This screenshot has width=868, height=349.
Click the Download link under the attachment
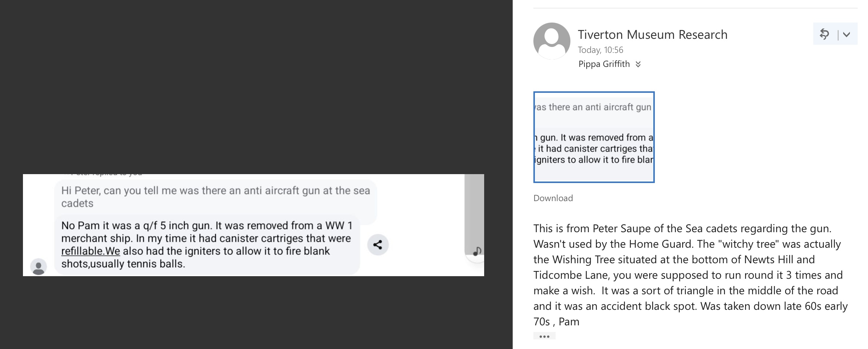(x=553, y=198)
